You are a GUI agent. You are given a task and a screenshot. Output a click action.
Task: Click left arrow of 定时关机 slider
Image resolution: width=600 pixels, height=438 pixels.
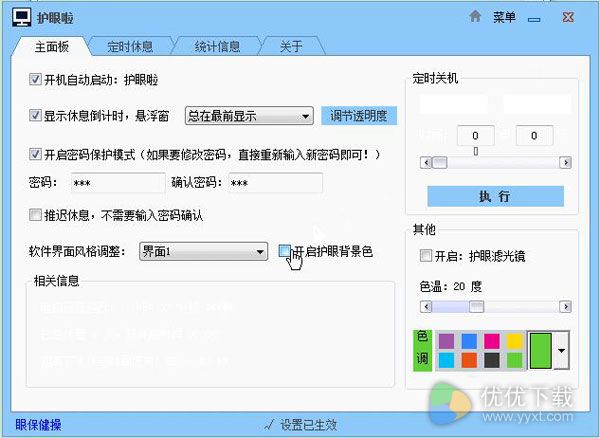pyautogui.click(x=426, y=163)
